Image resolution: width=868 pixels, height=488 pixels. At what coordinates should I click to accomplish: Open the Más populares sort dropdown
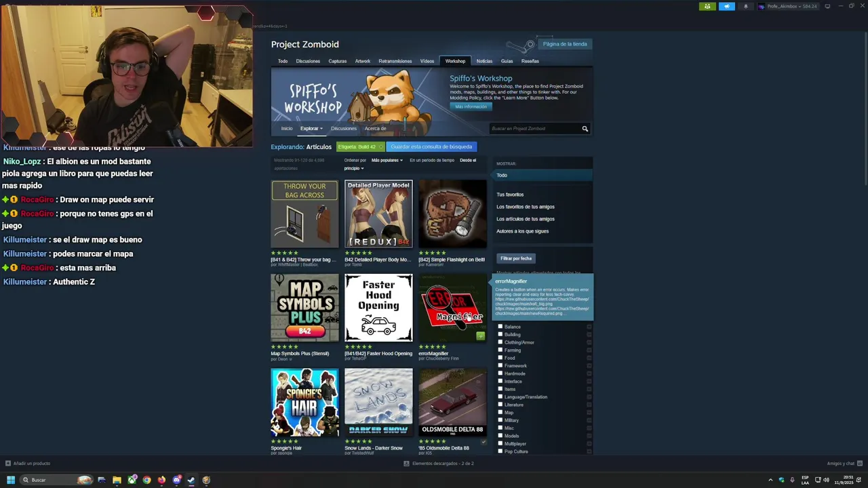click(387, 161)
